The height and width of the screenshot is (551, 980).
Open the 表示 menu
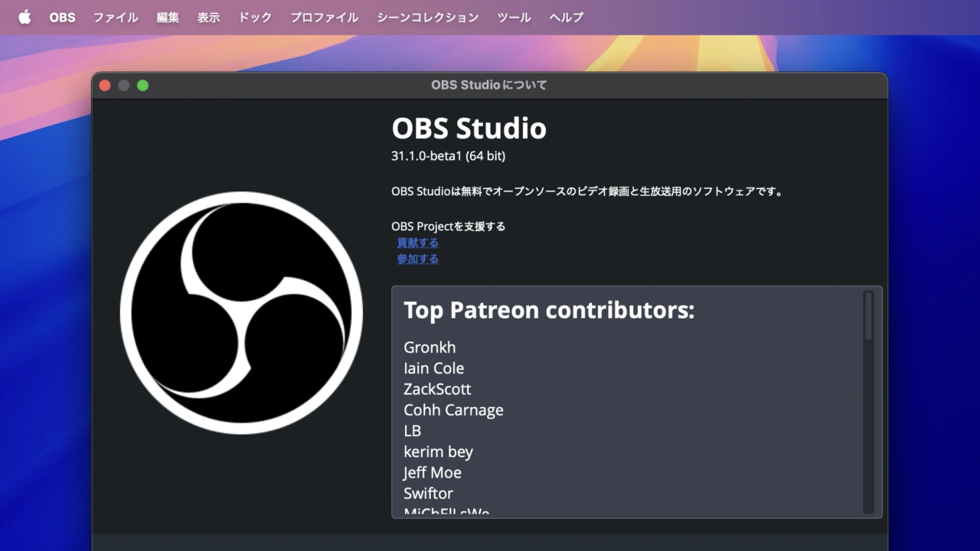tap(208, 17)
